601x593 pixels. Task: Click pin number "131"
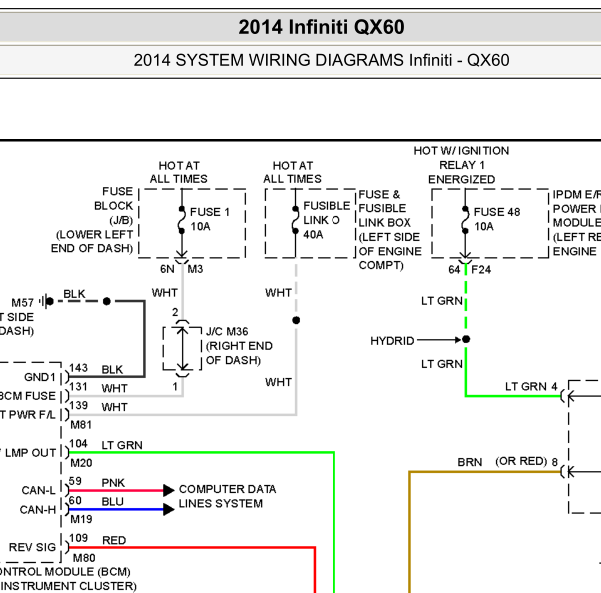coord(79,387)
